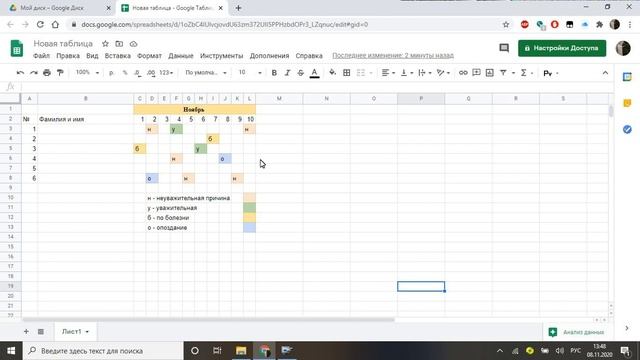
Task: Click the Undo icon in toolbar
Action: tap(20, 73)
